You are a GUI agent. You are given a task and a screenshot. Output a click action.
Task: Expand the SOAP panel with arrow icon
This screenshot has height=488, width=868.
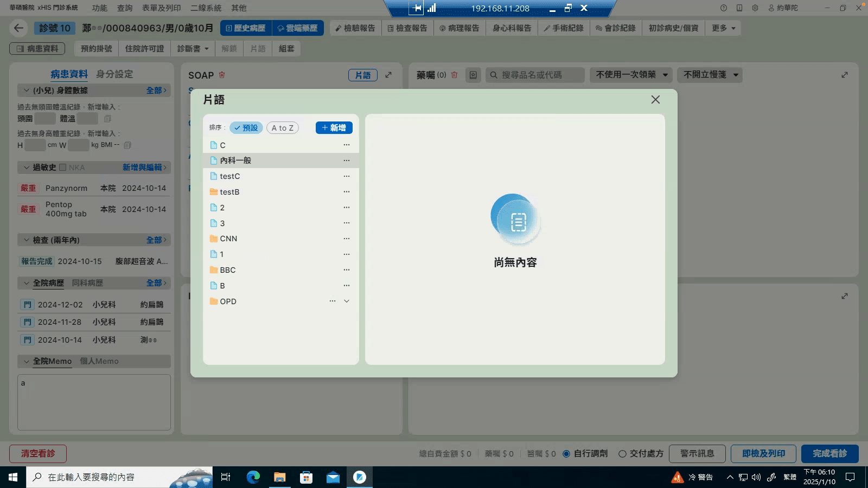[x=388, y=75]
